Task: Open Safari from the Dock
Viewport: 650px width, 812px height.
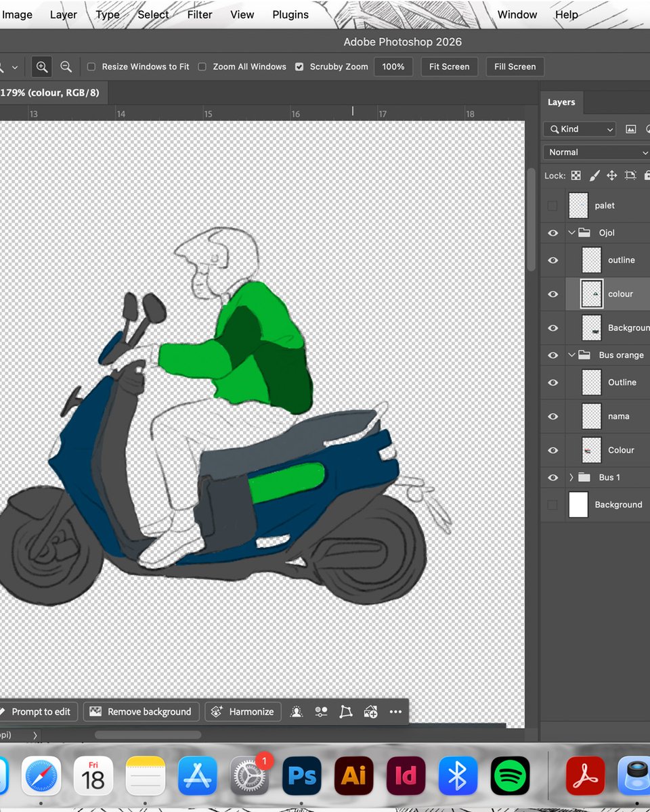Action: [x=41, y=775]
